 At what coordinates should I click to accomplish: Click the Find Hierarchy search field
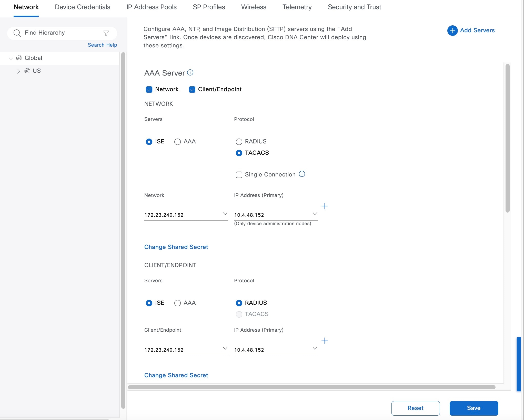coord(62,33)
